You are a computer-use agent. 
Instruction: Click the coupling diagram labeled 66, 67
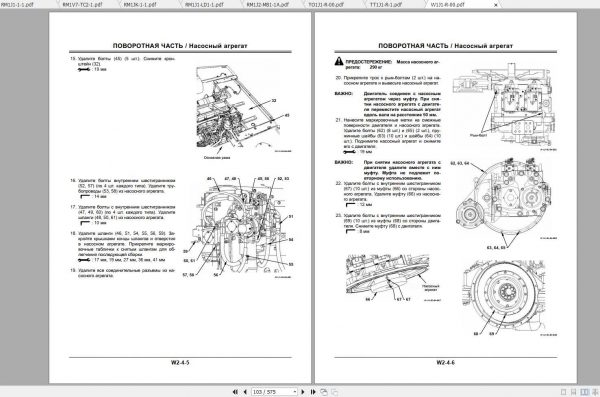tap(393, 278)
